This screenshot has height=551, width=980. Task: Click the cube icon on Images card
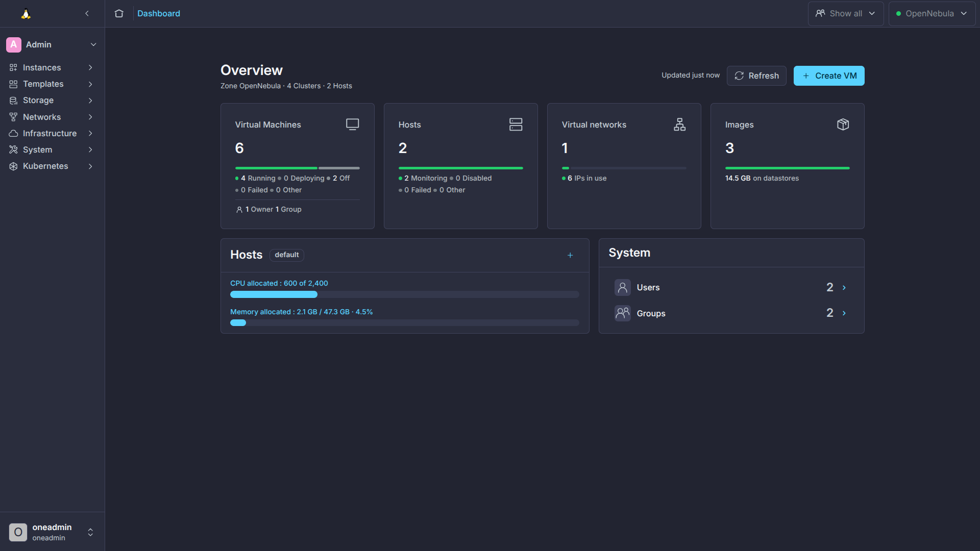coord(843,124)
